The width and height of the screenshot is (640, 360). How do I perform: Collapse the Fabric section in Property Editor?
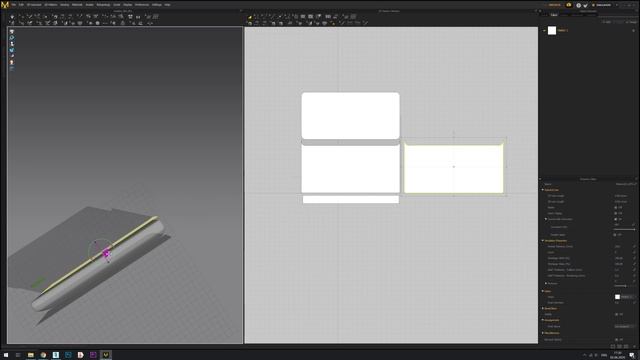pyautogui.click(x=543, y=291)
